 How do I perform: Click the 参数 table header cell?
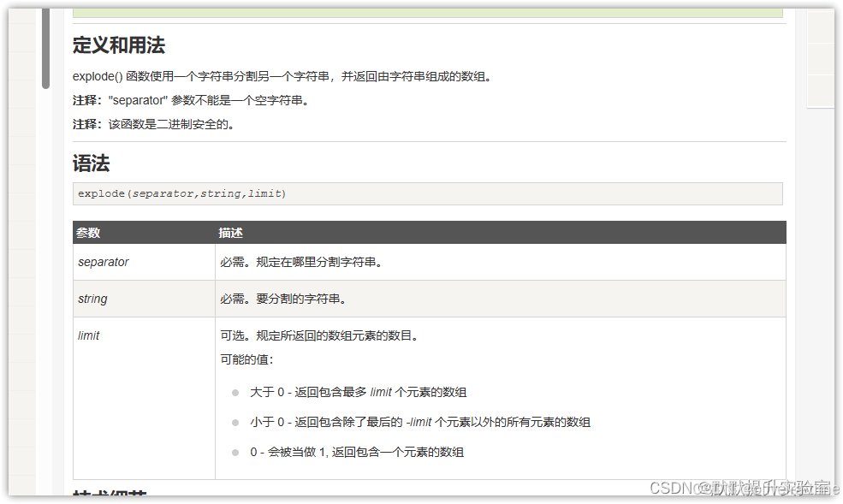point(88,232)
